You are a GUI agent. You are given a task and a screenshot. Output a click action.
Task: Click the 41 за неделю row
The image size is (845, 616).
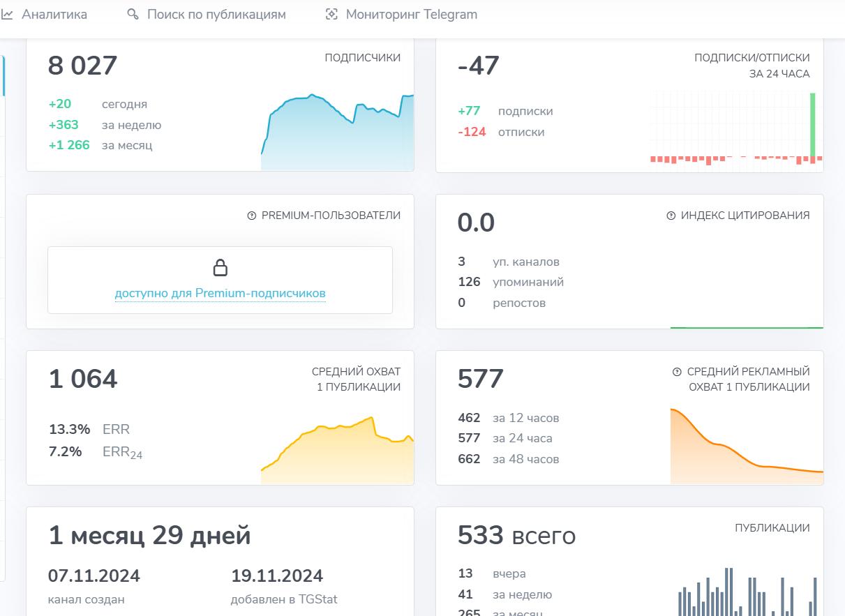(505, 594)
